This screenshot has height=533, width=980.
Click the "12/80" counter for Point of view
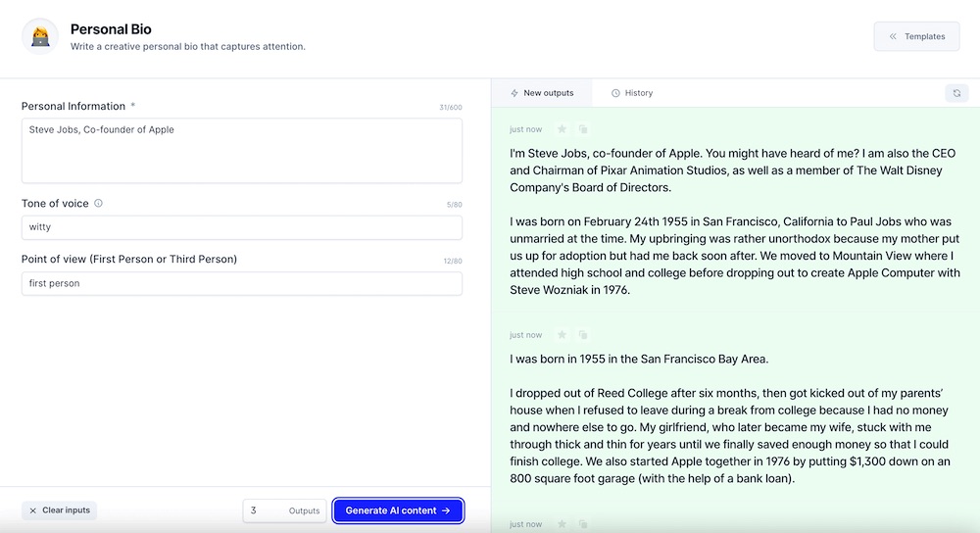tap(453, 261)
